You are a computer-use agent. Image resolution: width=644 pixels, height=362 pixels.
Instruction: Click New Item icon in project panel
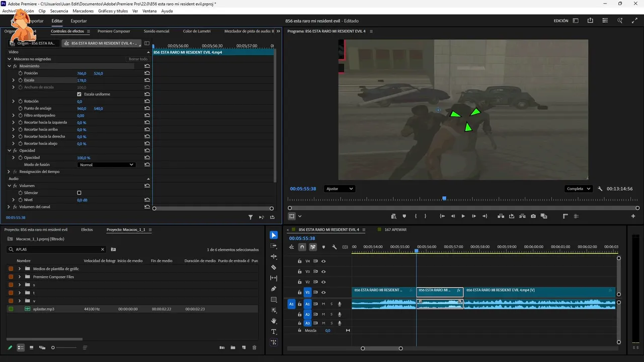[244, 347]
